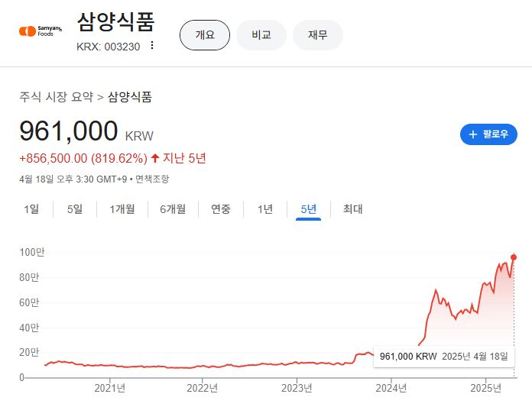Screen dimensions: 532x407
Task: Switch to the 비교 tab
Action: pyautogui.click(x=261, y=35)
